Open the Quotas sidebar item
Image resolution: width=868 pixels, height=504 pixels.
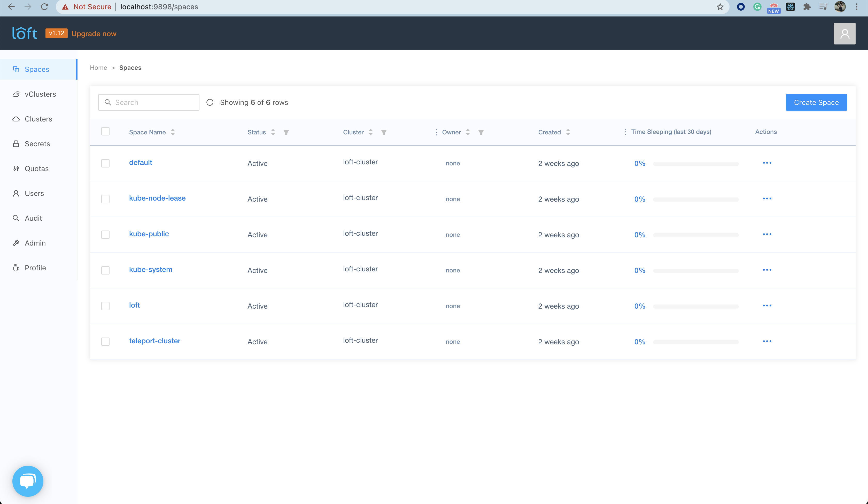tap(36, 169)
